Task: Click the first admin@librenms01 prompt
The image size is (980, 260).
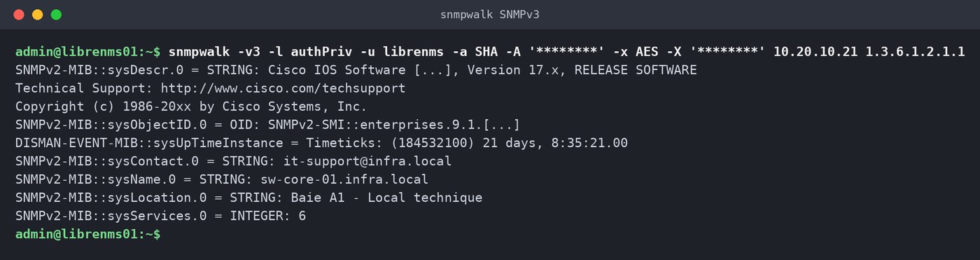Action: pos(88,52)
